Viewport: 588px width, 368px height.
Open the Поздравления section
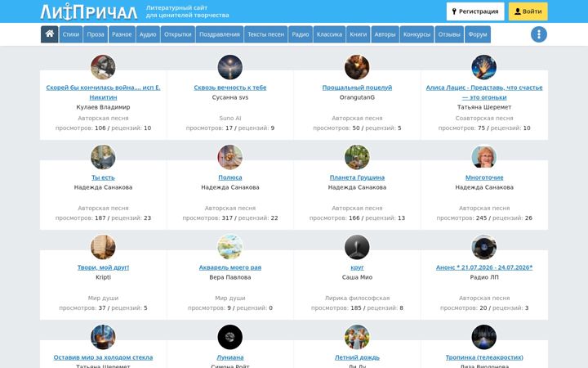(x=220, y=34)
